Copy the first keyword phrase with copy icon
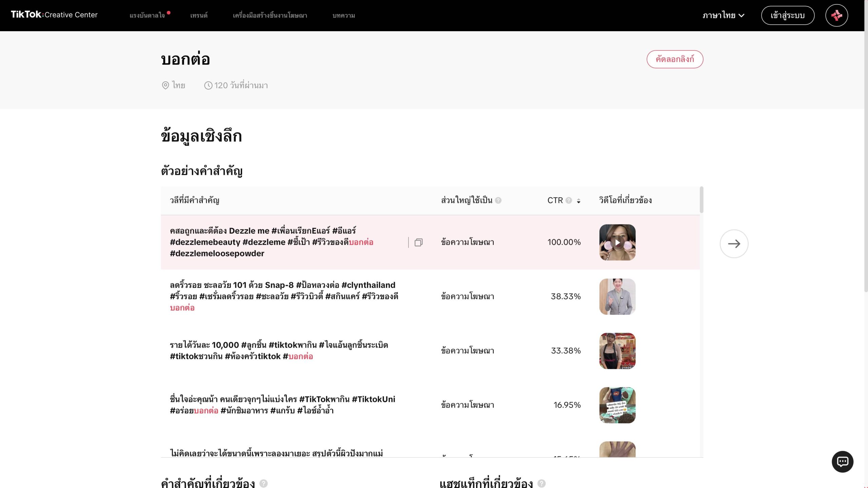Viewport: 868px width, 488px height. coord(418,242)
